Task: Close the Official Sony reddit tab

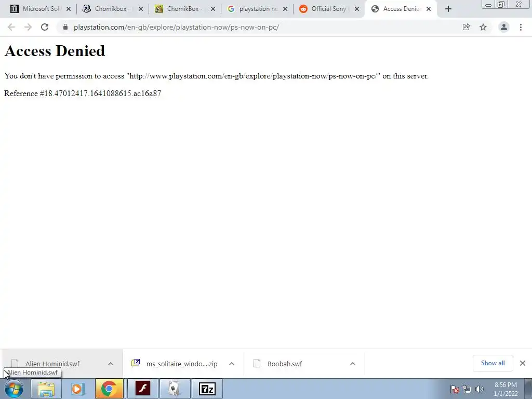Action: [357, 9]
